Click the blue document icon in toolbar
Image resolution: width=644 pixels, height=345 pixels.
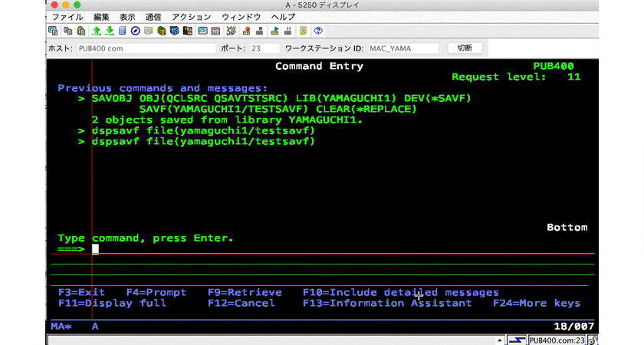click(x=123, y=31)
